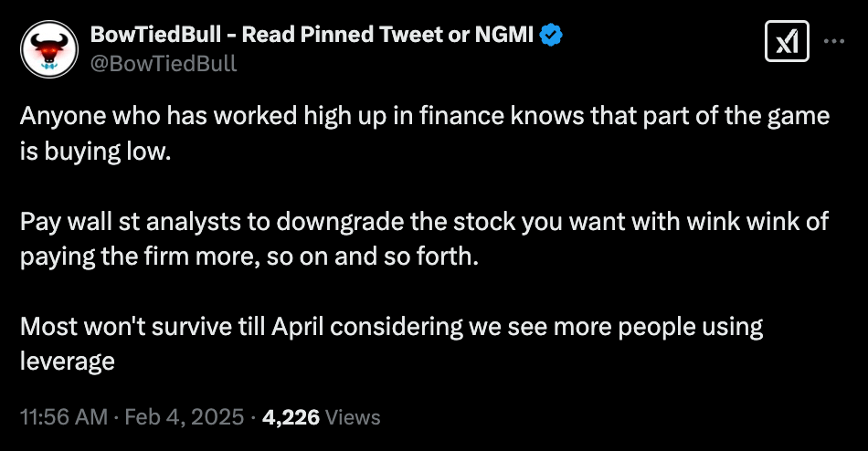Click the word "leverage" in the tweet
Image resolution: width=868 pixels, height=451 pixels.
[x=67, y=361]
